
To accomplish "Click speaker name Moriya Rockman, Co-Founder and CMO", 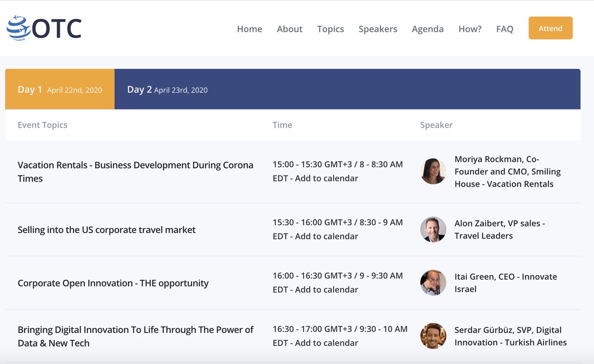I will [x=507, y=172].
